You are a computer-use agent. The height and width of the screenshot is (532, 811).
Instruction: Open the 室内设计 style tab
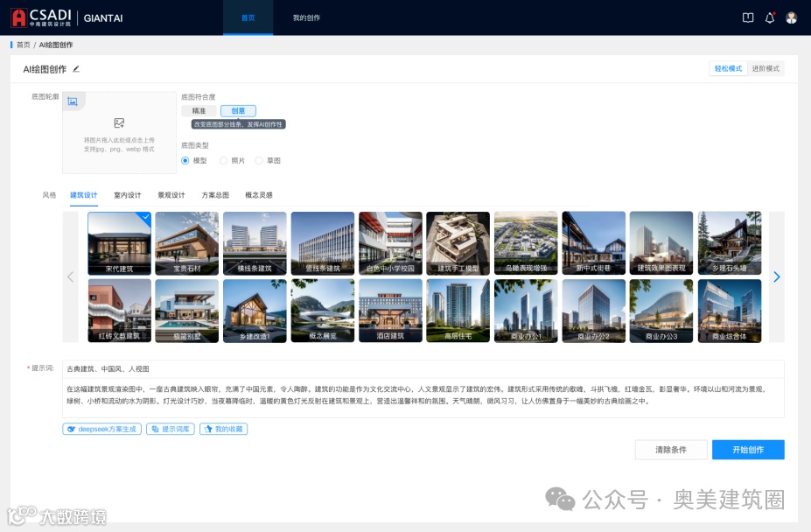point(127,195)
